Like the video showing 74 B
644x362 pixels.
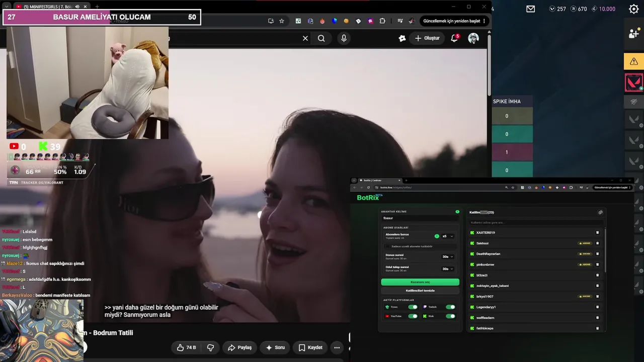[186, 347]
